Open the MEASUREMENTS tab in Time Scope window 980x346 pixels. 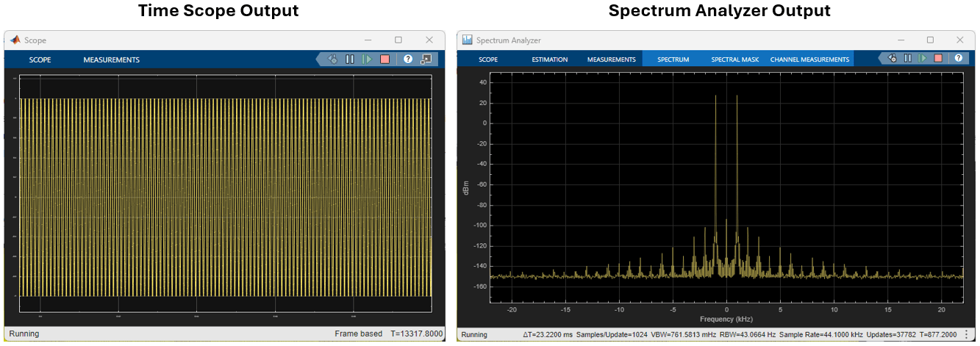[111, 60]
